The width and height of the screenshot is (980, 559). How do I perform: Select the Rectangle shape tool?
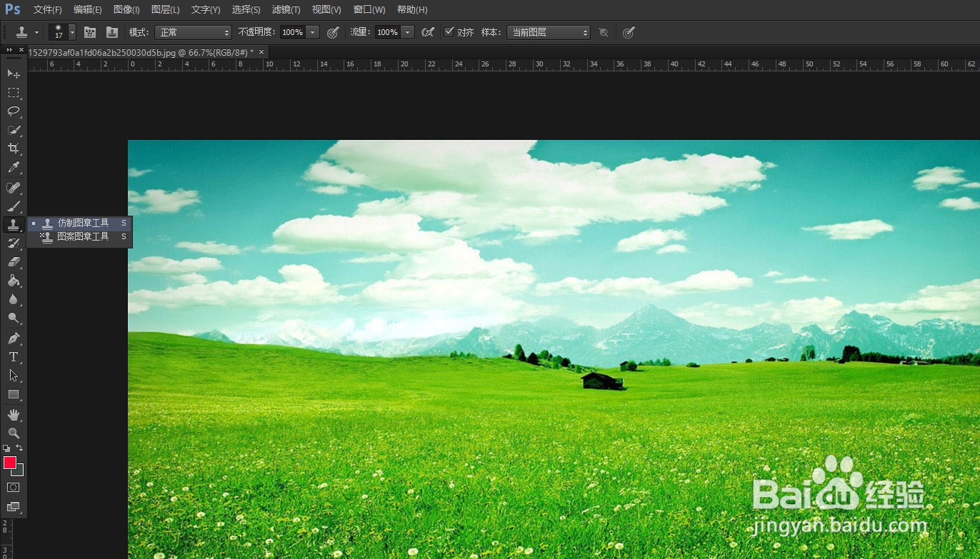(x=13, y=394)
